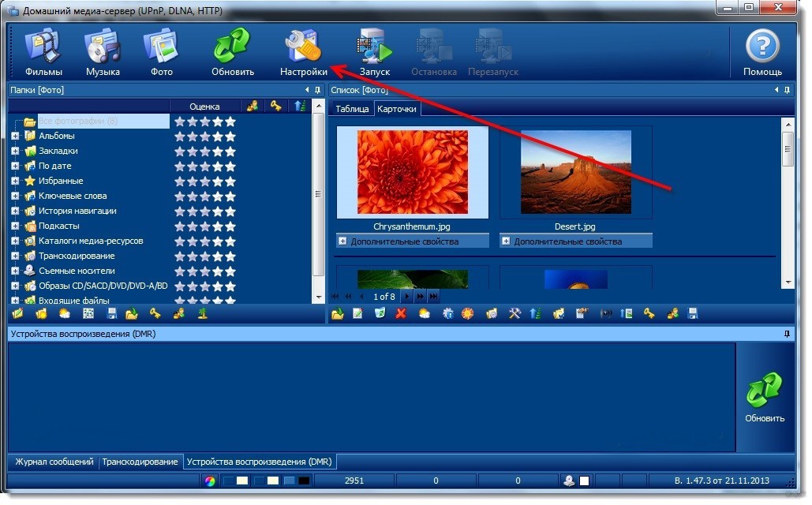Expand Desert.jpg Дополнительные свойства
812x505 pixels.
506,241
